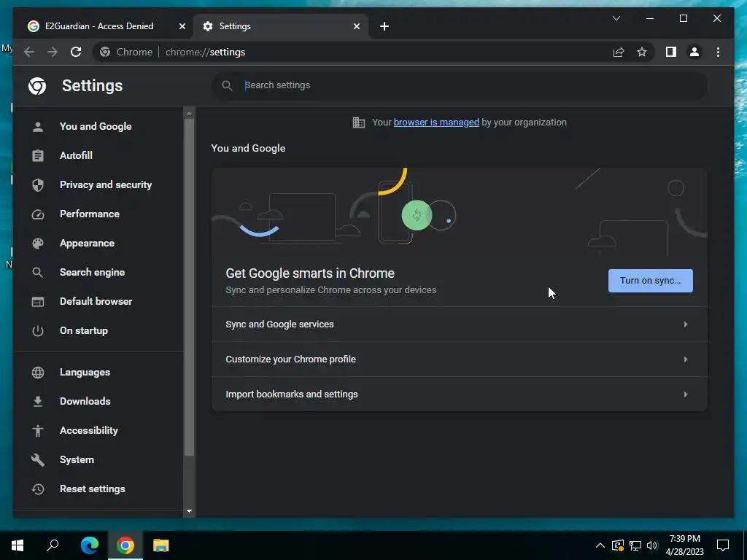Screen dimensions: 747x560
Task: Click the Chrome logo beside Settings title
Action: pyautogui.click(x=37, y=86)
